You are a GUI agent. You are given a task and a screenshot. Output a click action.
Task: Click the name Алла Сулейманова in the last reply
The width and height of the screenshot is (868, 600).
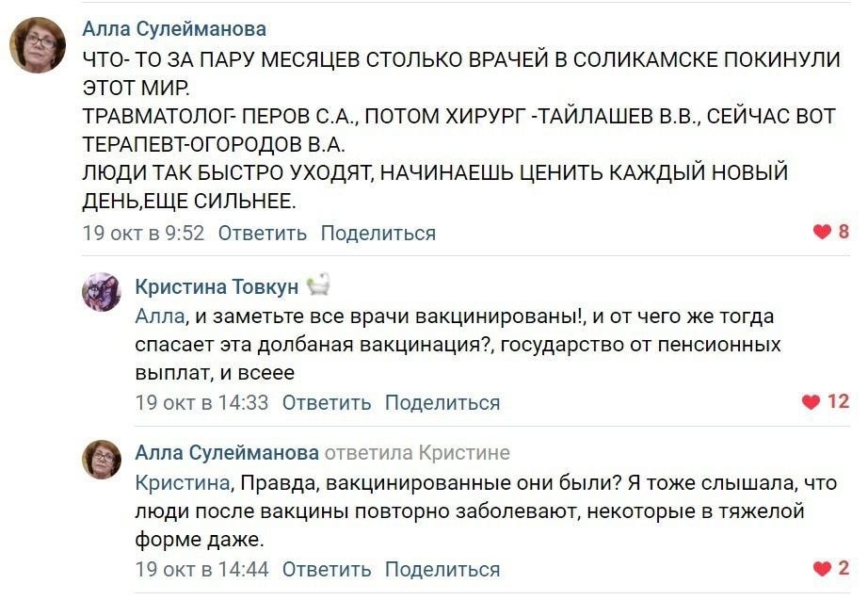point(227,453)
